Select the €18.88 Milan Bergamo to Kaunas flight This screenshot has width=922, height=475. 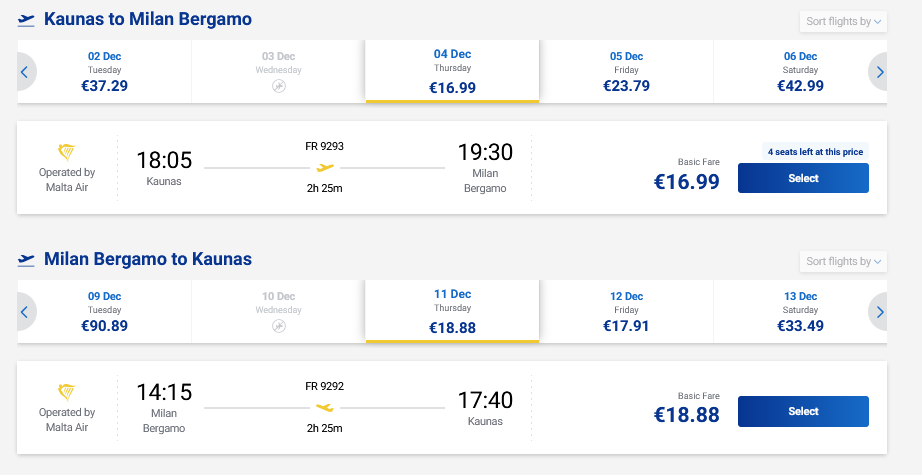(x=802, y=411)
